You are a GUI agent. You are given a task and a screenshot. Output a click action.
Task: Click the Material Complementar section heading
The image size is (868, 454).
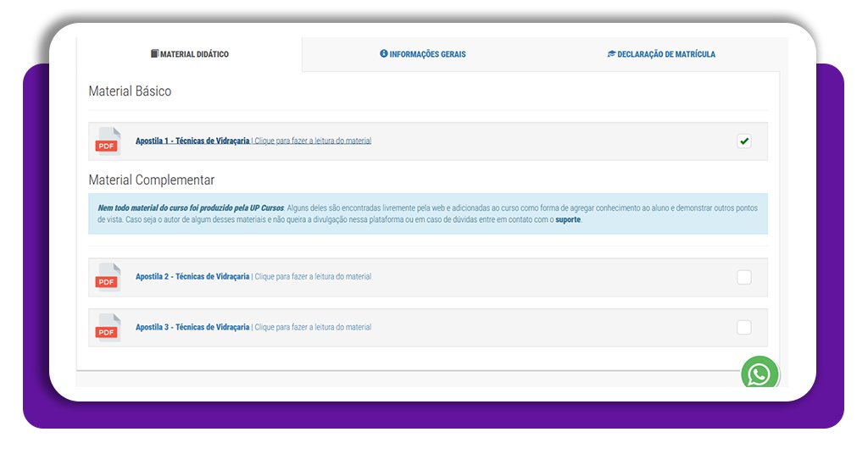(151, 180)
